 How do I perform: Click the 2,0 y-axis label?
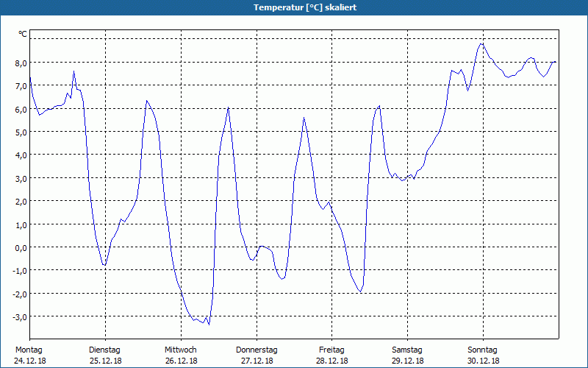tap(21, 201)
